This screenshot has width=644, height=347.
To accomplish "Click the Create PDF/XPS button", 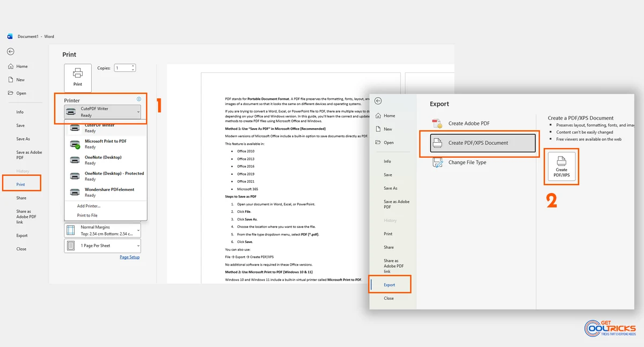I will coord(561,167).
